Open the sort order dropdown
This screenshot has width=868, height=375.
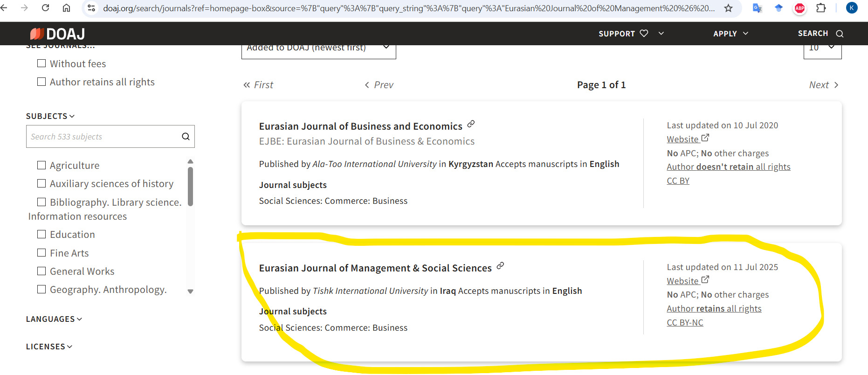pos(318,49)
